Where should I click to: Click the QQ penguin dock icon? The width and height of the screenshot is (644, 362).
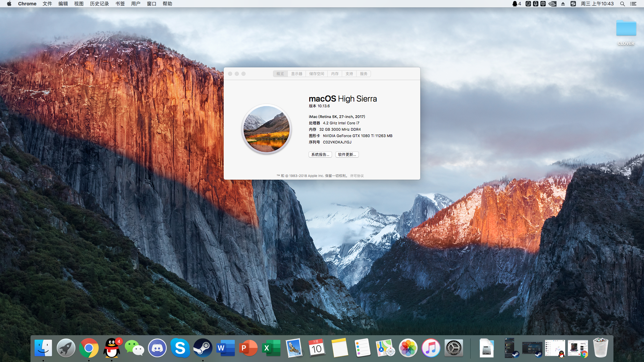coord(112,348)
